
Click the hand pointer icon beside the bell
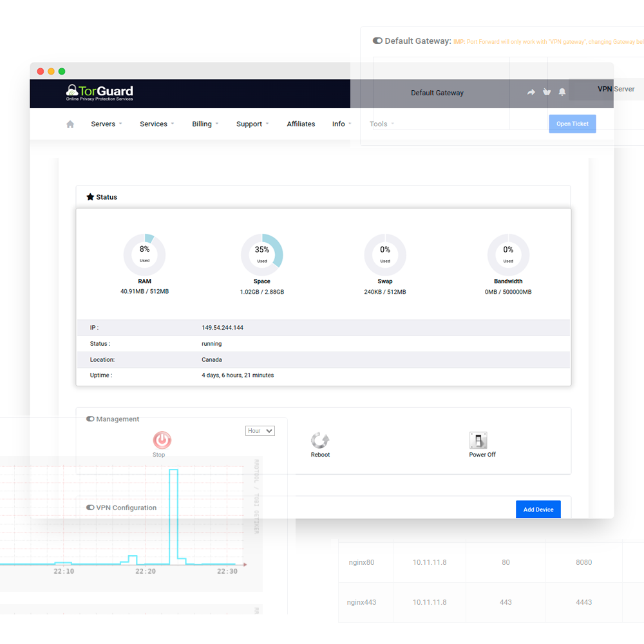pos(546,92)
